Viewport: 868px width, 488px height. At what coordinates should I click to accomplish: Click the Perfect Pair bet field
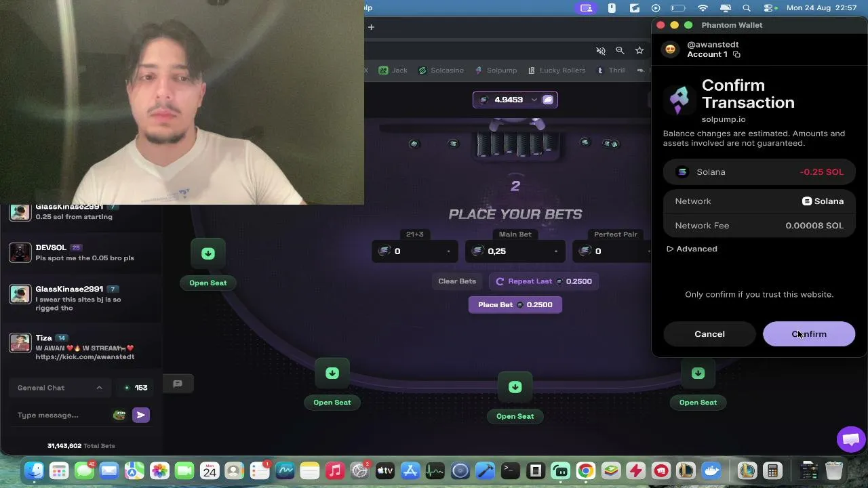(612, 251)
